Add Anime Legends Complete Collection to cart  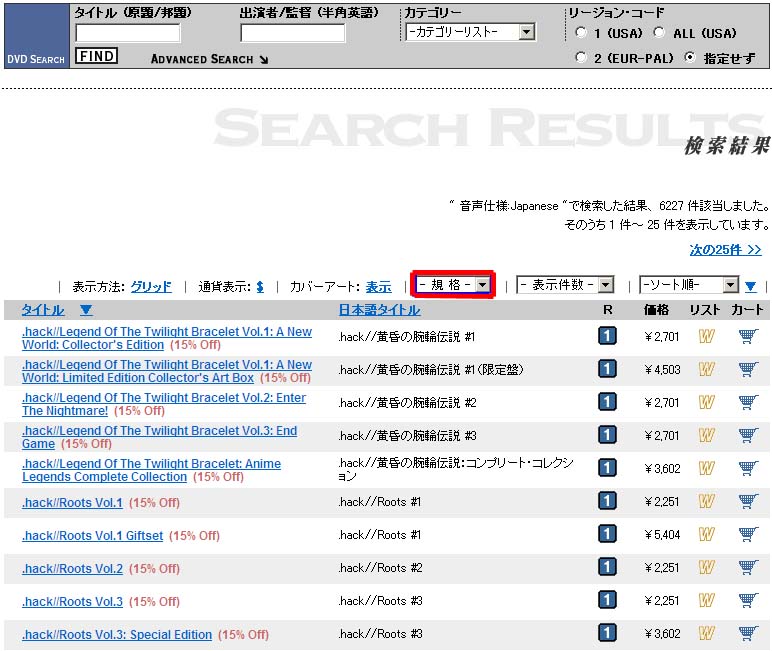coord(748,468)
